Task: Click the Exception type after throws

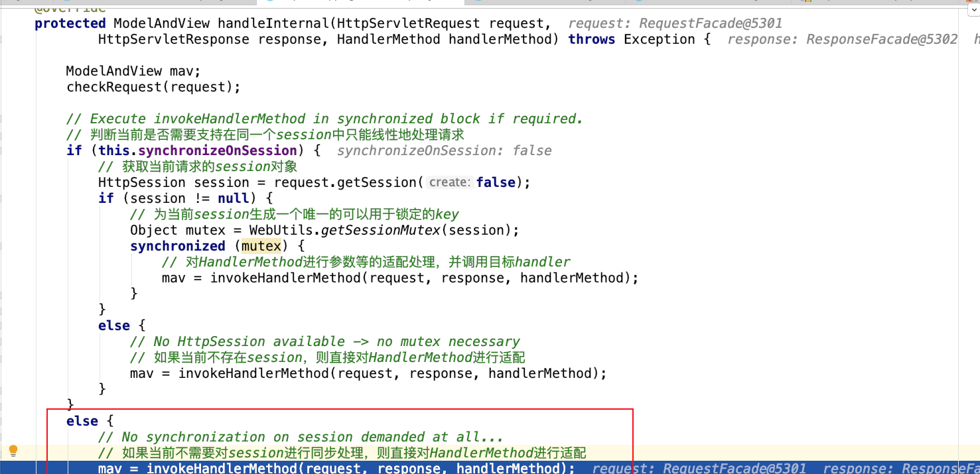Action: click(660, 39)
